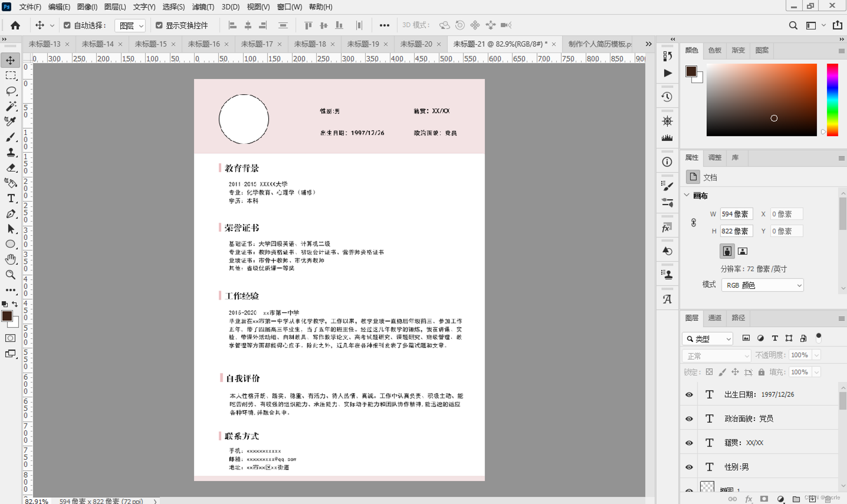Show more document tabs chevron

coord(648,44)
